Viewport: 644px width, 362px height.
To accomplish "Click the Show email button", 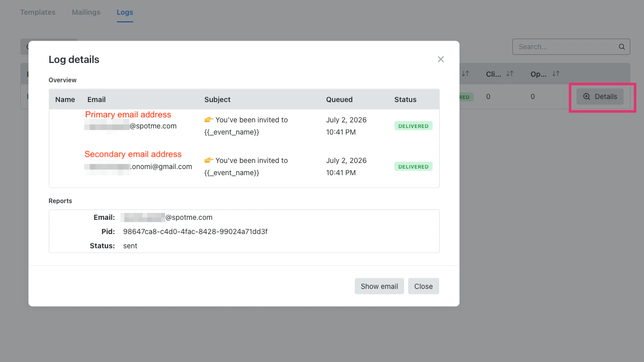I will 379,286.
